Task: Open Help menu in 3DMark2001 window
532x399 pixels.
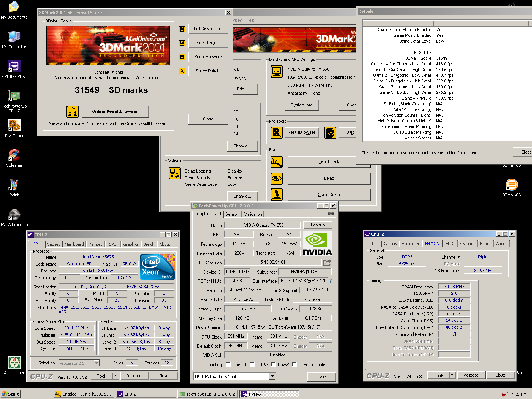Action: [250, 21]
